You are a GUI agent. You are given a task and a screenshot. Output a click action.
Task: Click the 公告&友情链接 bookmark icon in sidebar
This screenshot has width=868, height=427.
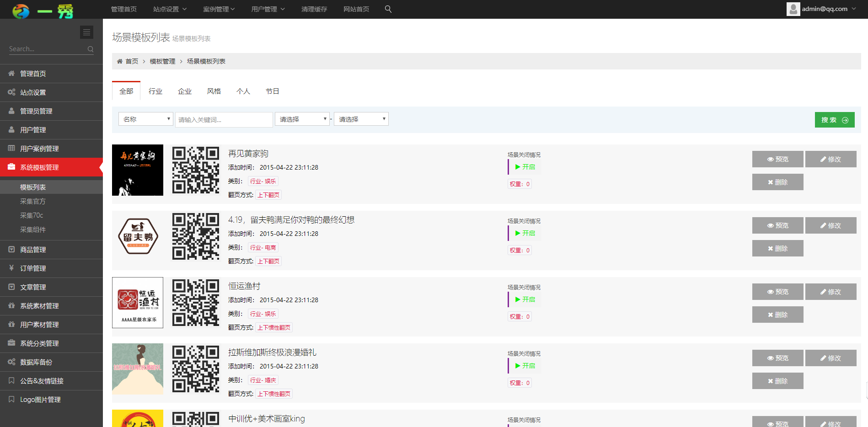point(11,380)
